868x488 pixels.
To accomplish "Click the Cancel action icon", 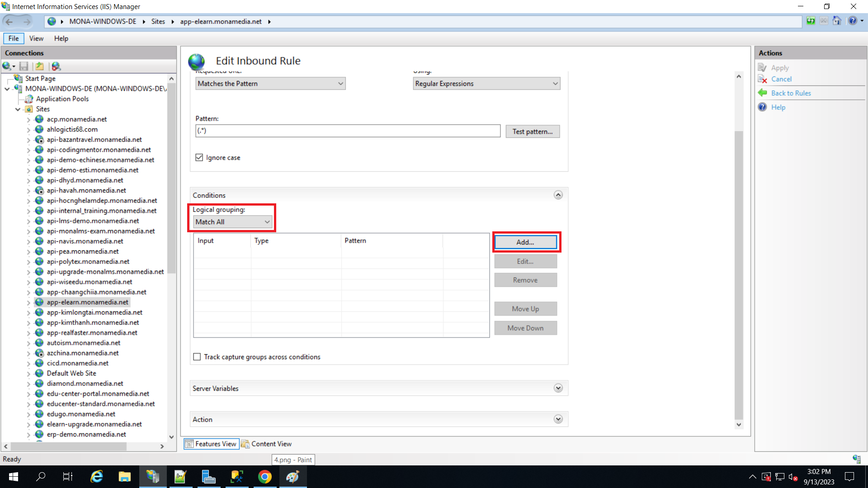I will 762,79.
